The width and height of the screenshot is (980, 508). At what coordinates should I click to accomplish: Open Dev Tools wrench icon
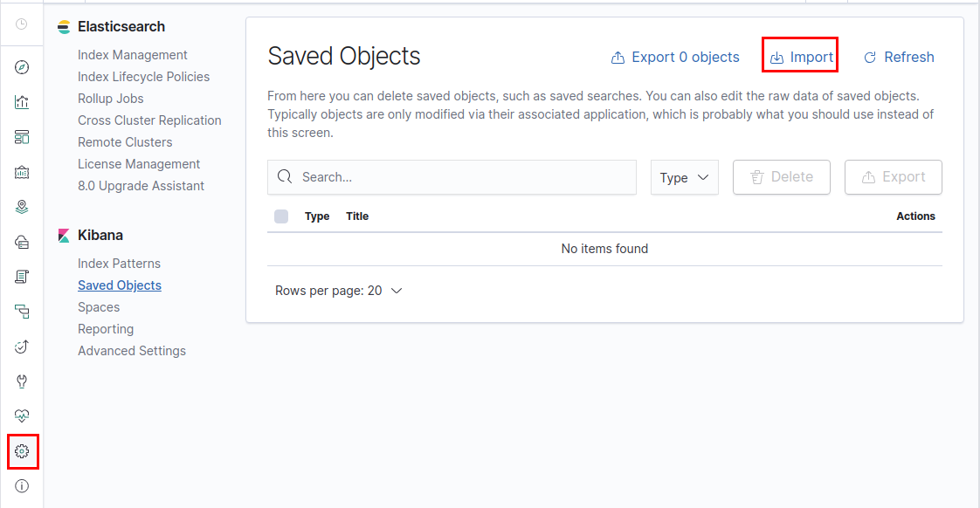point(21,381)
